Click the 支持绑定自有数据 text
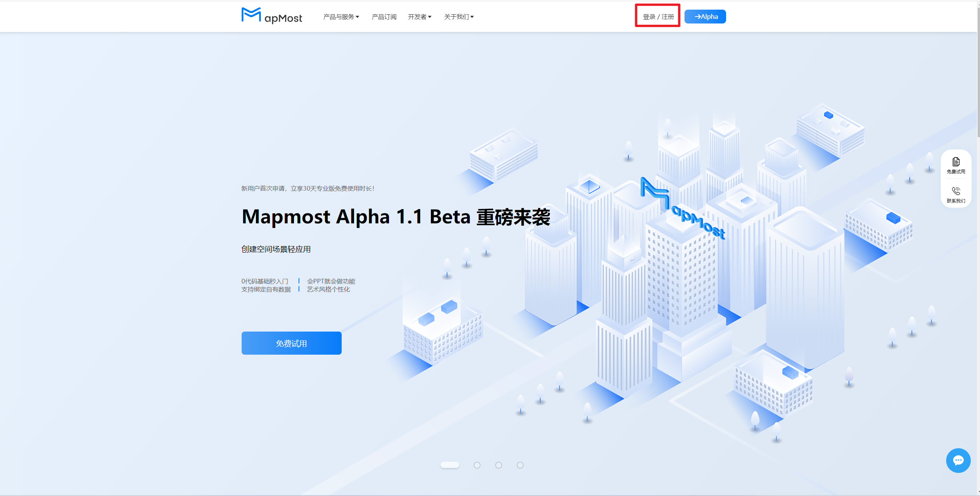This screenshot has height=496, width=980. (x=266, y=289)
